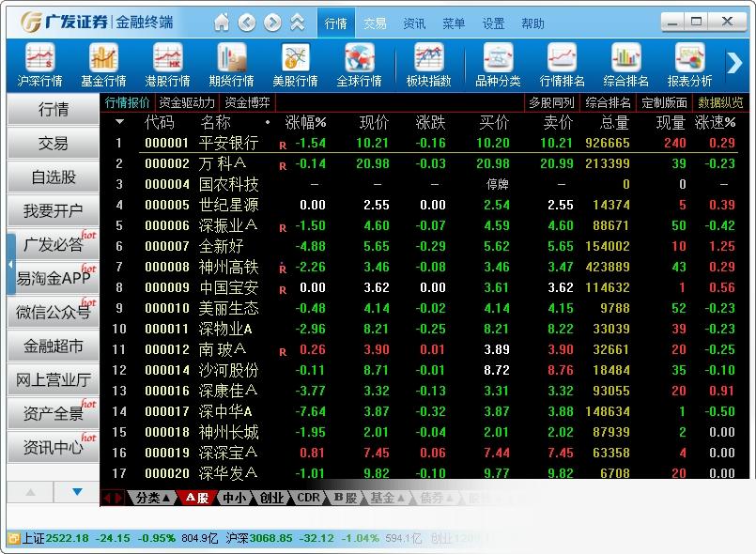Screen dimensions: 756x554
Task: Select the A股 bottom tab
Action: tap(196, 498)
